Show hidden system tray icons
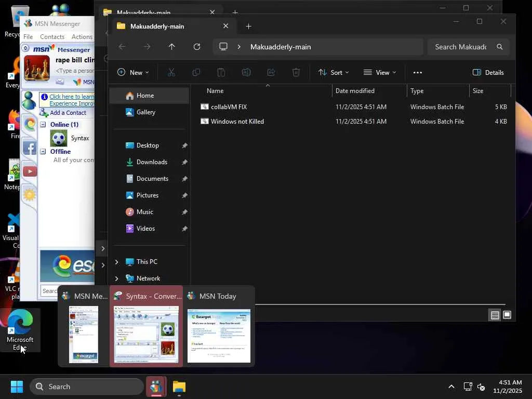 click(x=451, y=387)
